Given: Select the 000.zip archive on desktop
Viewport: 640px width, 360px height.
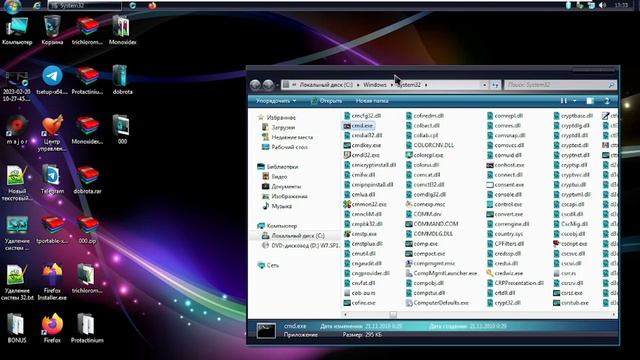Looking at the screenshot, I should point(87,230).
